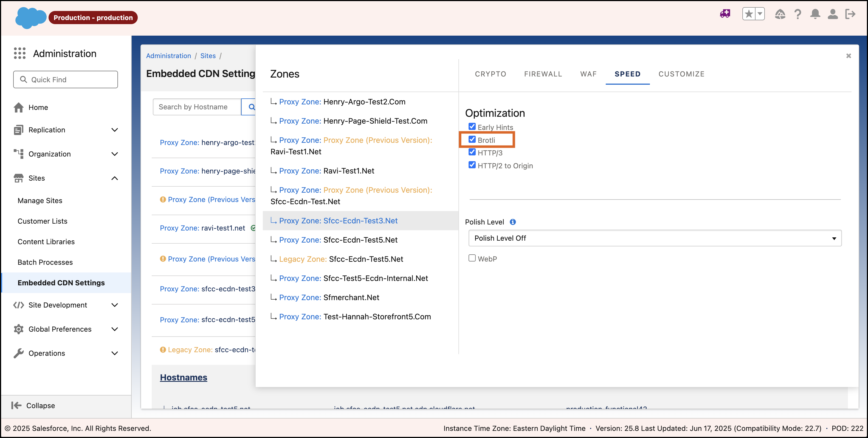Open the favorites dropdown arrow beside the star
This screenshot has width=868, height=438.
click(760, 14)
